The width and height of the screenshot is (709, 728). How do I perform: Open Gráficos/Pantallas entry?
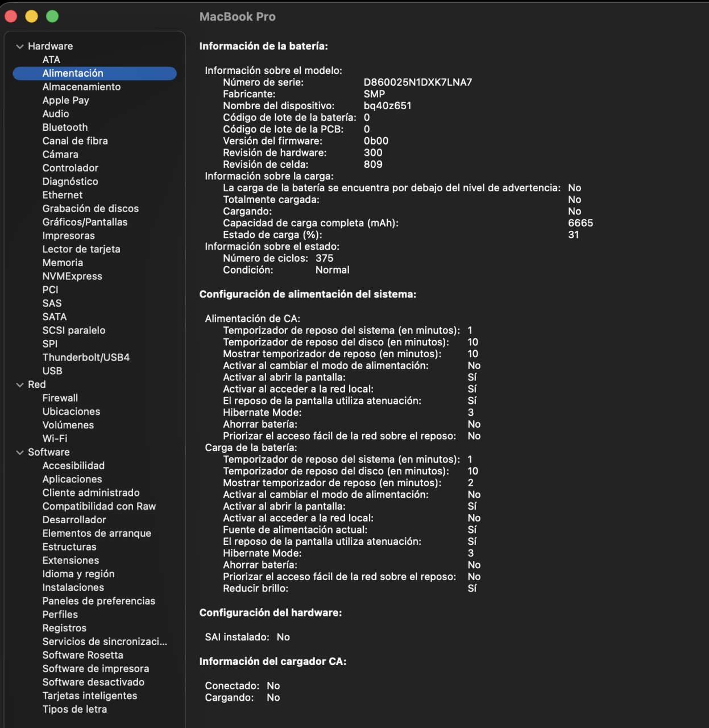click(85, 222)
